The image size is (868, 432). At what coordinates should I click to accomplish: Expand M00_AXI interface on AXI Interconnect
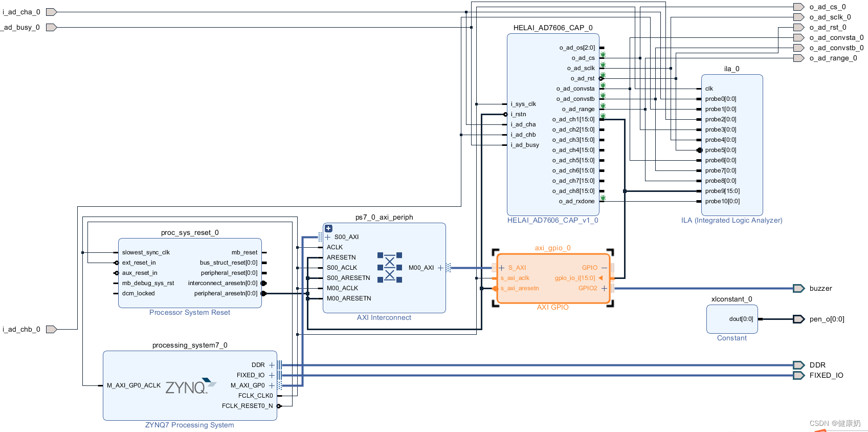(x=440, y=268)
